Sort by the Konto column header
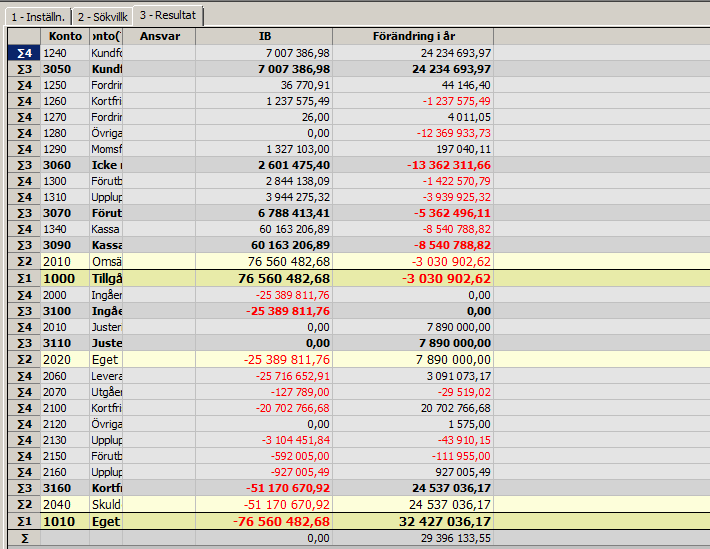 tap(65, 36)
